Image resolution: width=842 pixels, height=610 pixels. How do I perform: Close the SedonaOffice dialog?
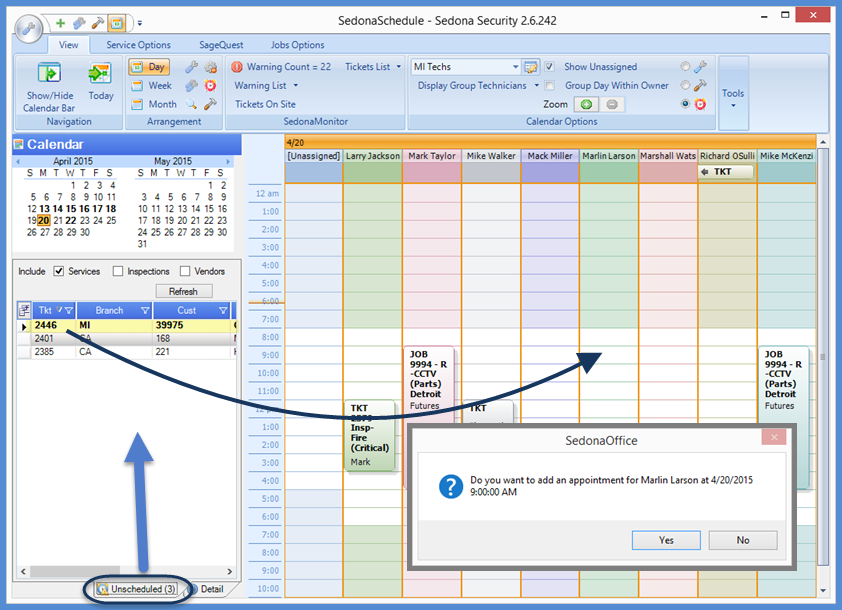click(774, 437)
